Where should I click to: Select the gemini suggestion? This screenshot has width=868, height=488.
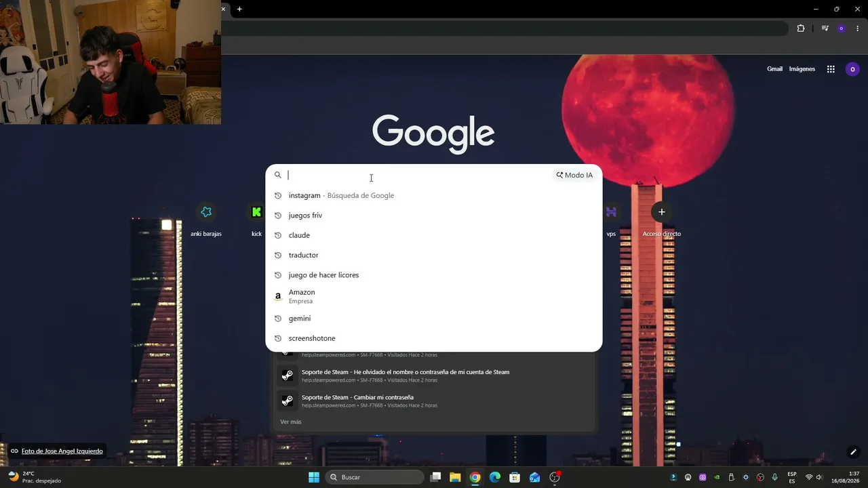click(434, 319)
